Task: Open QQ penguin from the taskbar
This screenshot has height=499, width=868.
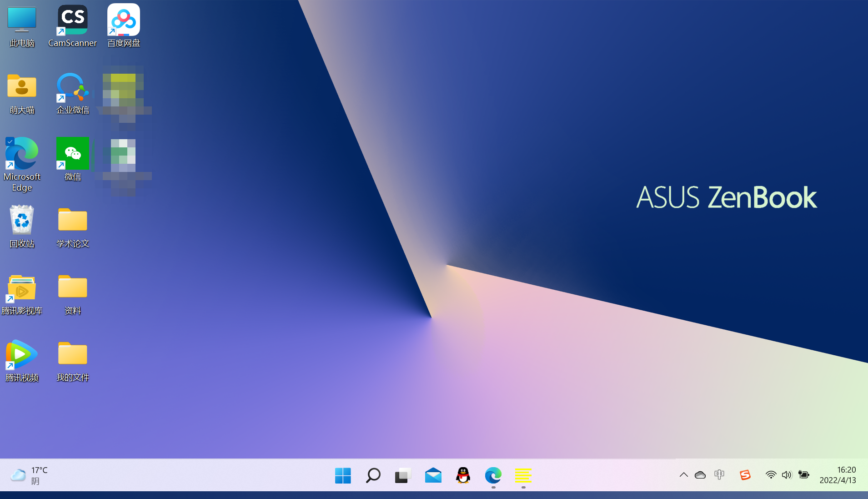Action: tap(463, 475)
